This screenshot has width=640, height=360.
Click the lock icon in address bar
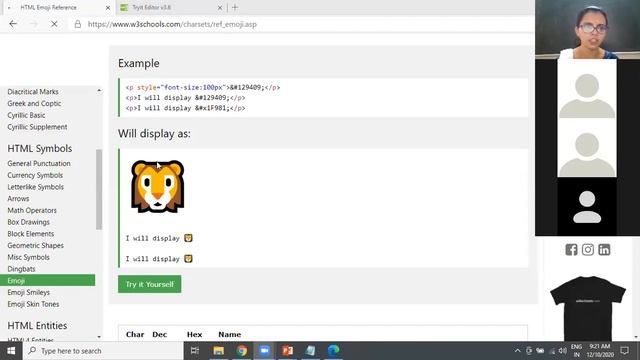click(78, 24)
